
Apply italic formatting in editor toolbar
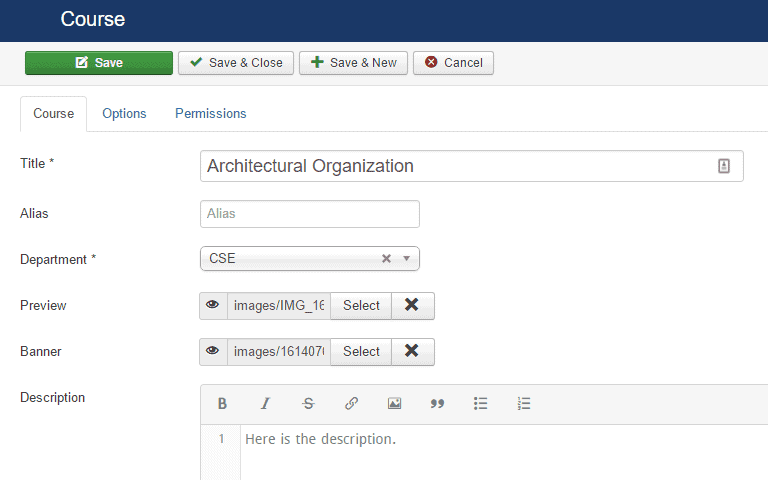[265, 404]
